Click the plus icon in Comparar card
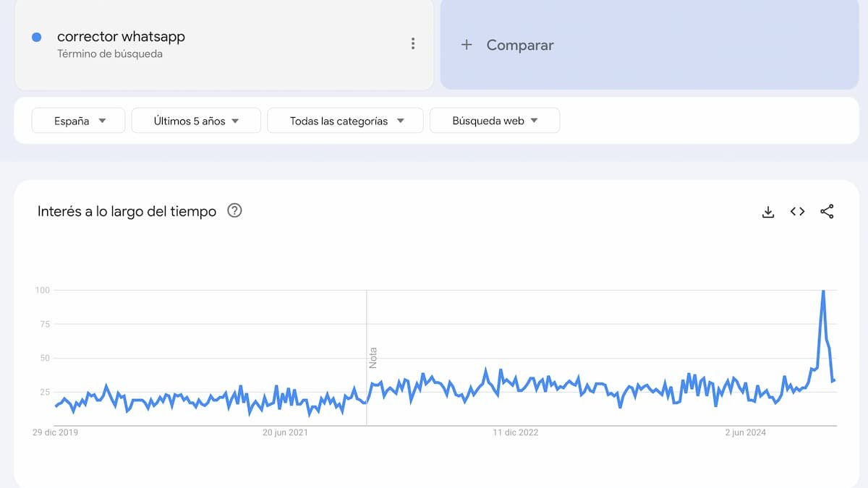This screenshot has width=868, height=488. [467, 45]
